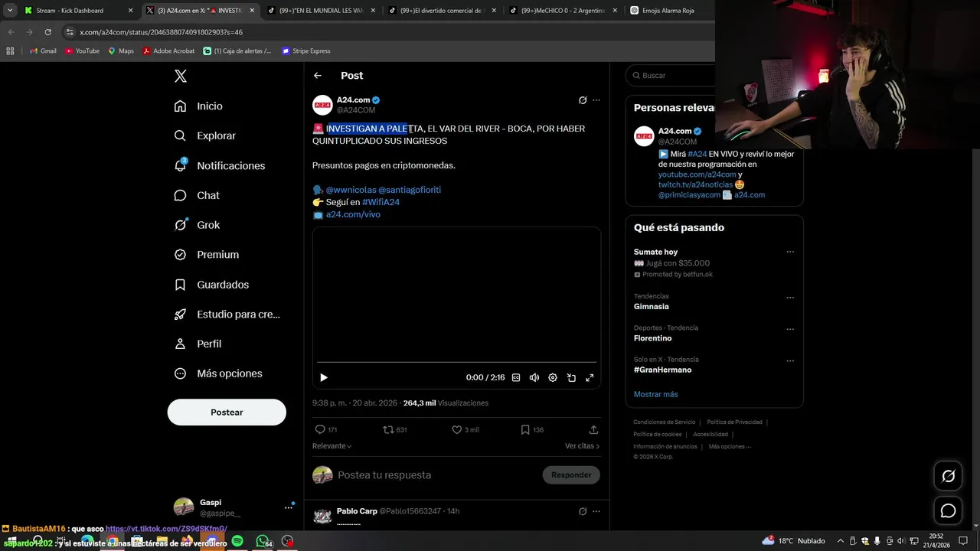Enter video fullscreen mode
Screen dimensions: 980x551
[590, 377]
